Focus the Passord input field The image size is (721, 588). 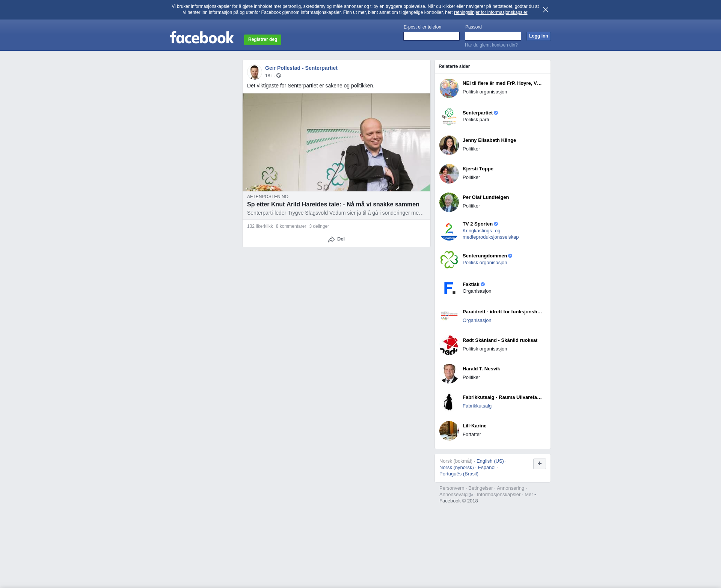point(493,36)
